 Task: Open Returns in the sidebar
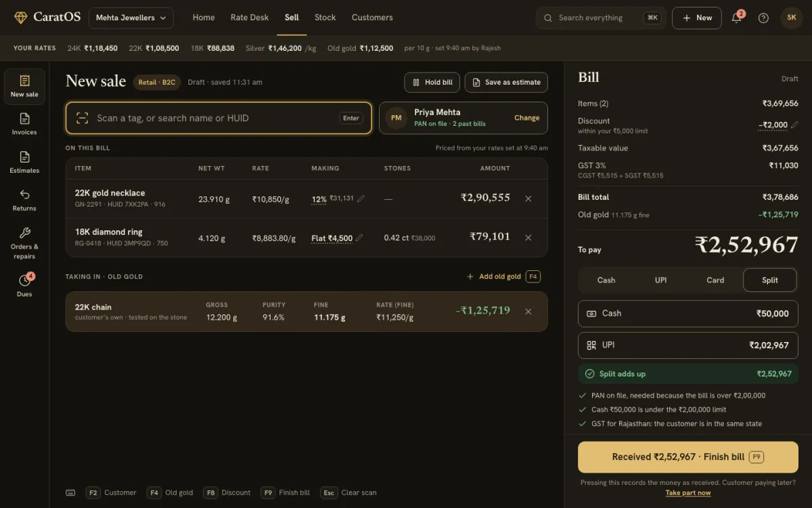pos(24,200)
